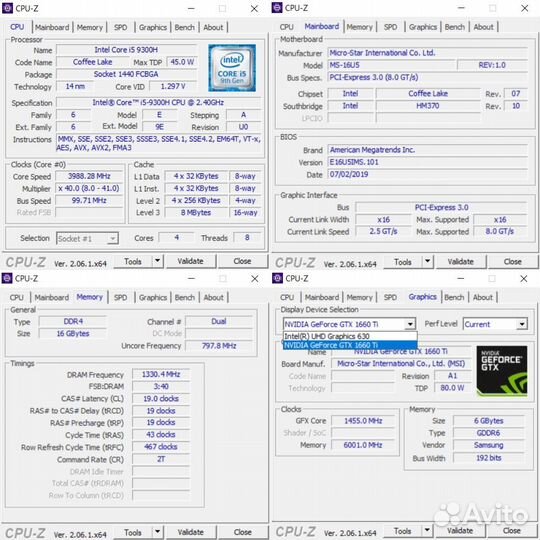Click Close in the Mainboard window
Screen dimensions: 540x540
tap(512, 261)
